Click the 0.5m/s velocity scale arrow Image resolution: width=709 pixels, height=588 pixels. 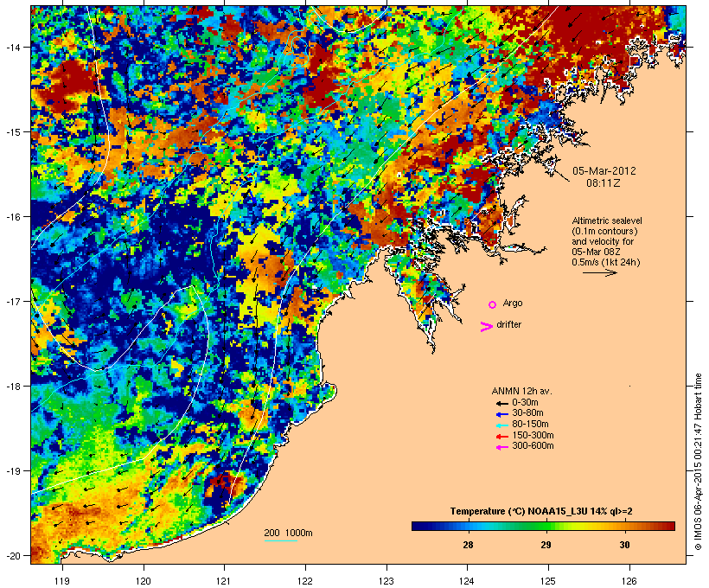[x=599, y=272]
